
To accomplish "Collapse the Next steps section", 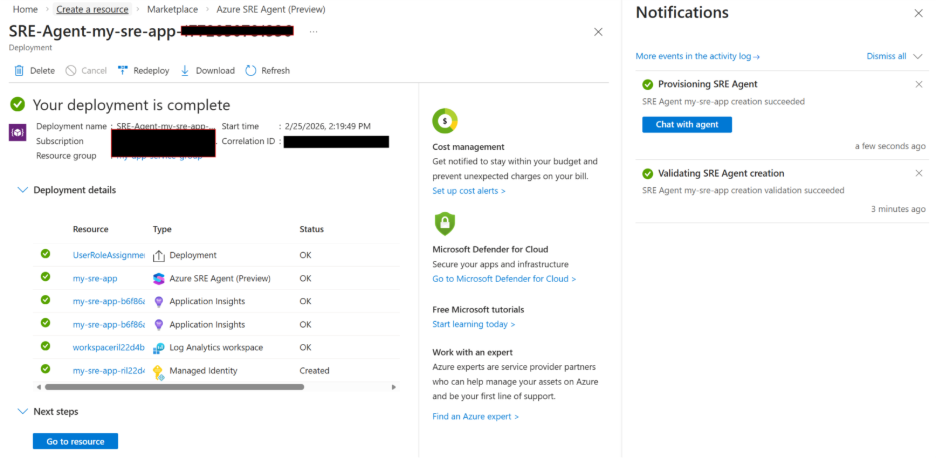I will [23, 411].
